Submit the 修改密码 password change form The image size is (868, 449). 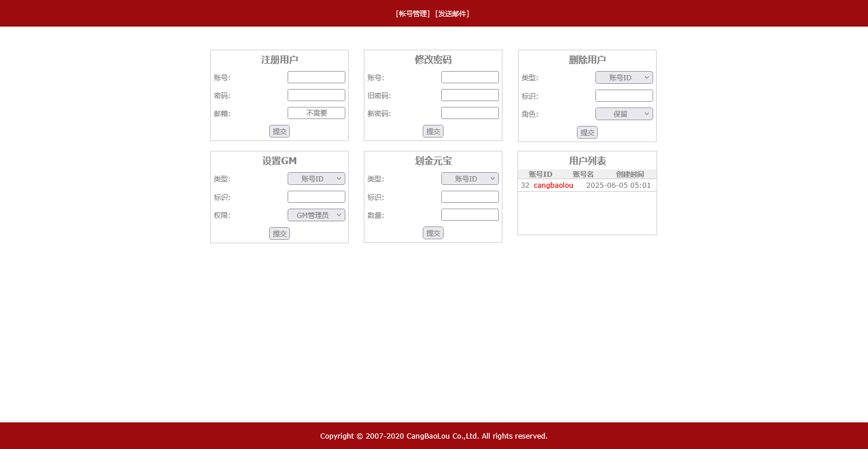click(x=433, y=131)
